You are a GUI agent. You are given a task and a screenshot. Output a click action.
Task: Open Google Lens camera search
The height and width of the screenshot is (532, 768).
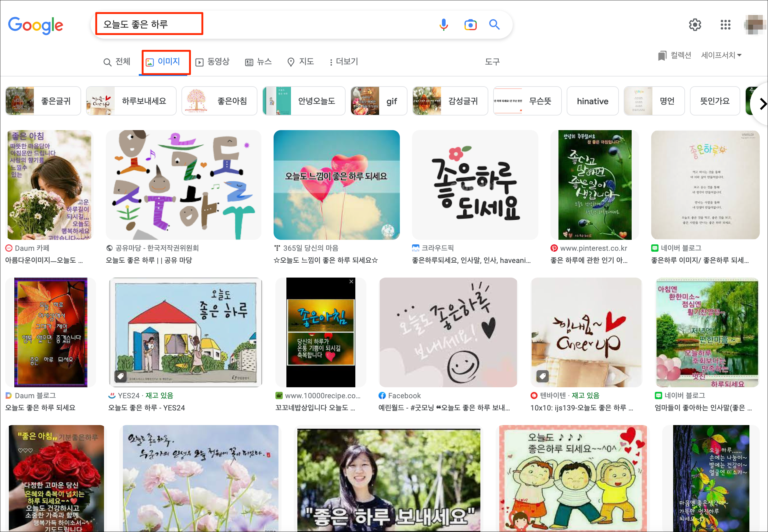pyautogui.click(x=470, y=25)
